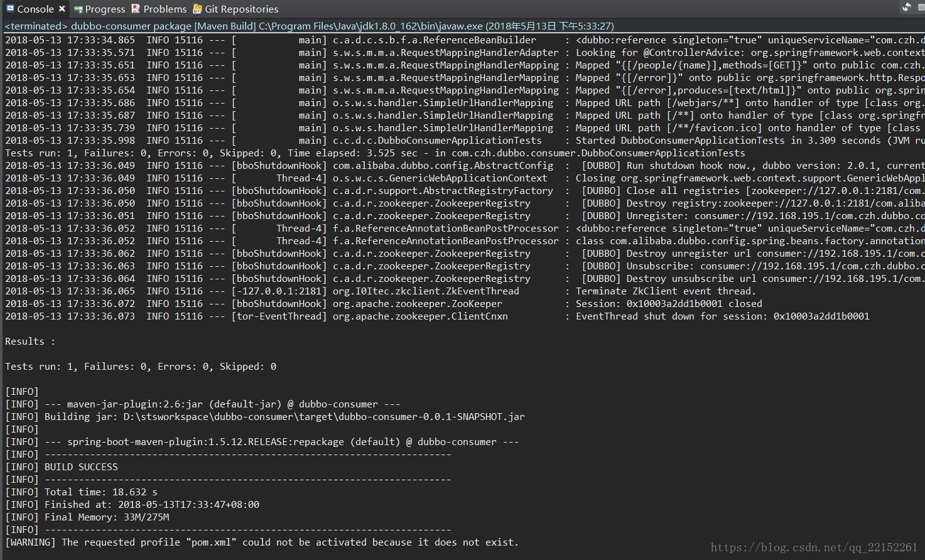Open the Git Repositories tab
The width and height of the screenshot is (925, 560).
pyautogui.click(x=235, y=9)
